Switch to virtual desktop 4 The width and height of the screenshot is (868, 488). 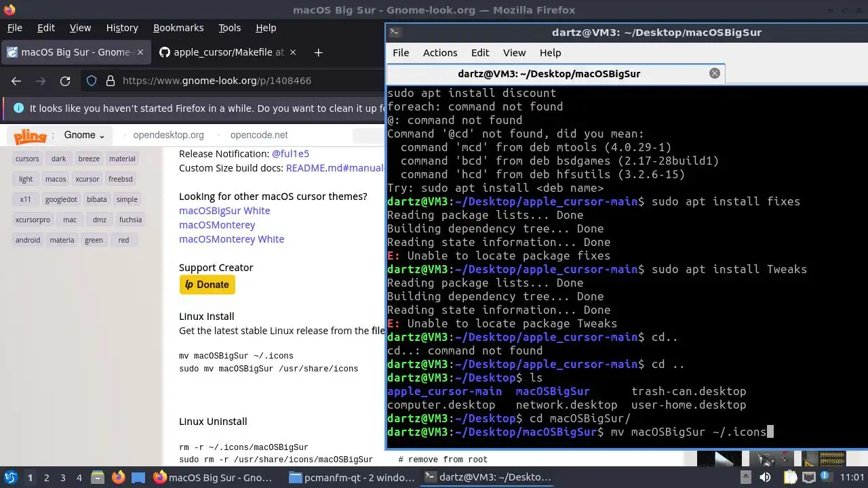(79, 477)
